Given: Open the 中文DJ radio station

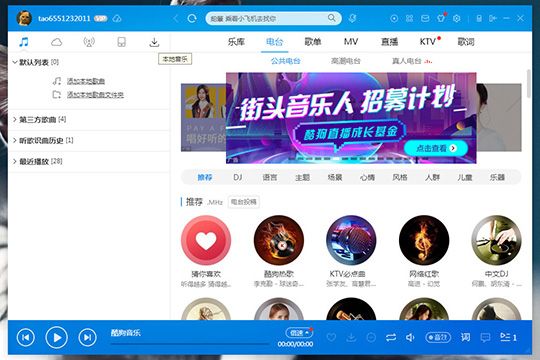Looking at the screenshot, I should (x=497, y=240).
